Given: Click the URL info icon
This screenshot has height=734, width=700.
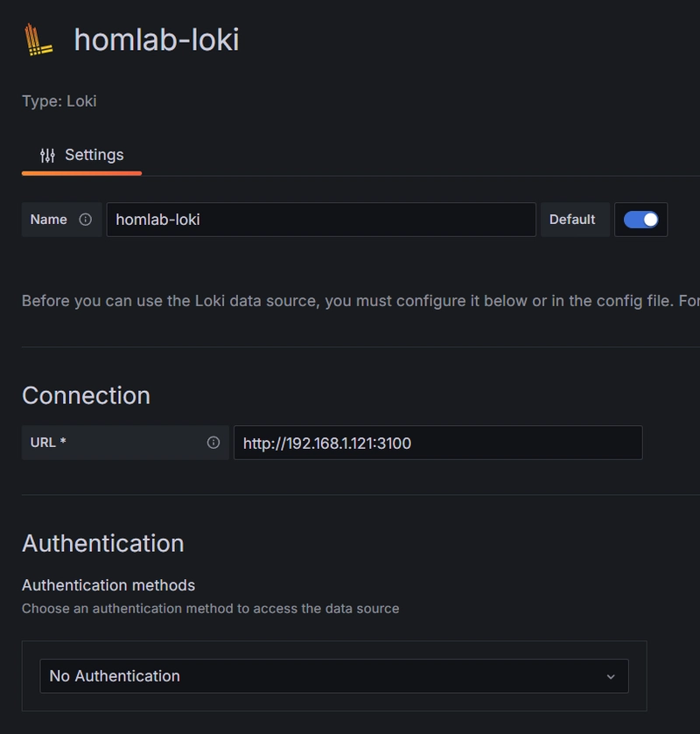Looking at the screenshot, I should click(x=213, y=443).
